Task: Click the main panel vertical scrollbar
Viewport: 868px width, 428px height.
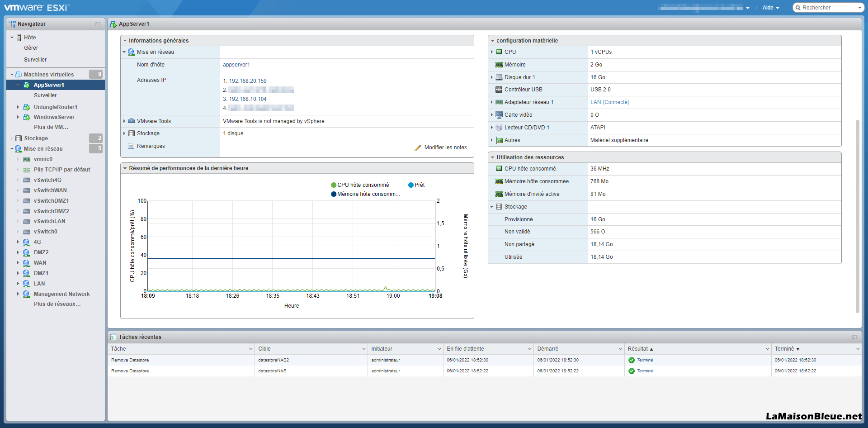Action: [857, 216]
